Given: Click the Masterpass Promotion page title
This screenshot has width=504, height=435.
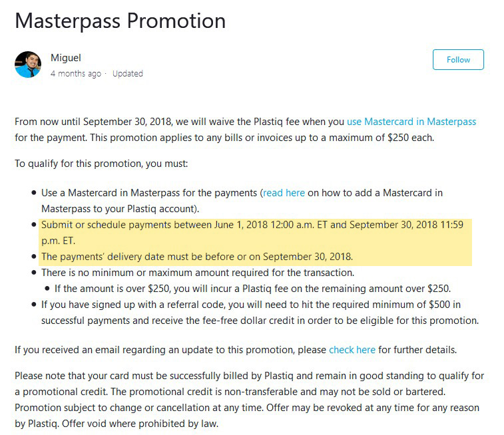Looking at the screenshot, I should pyautogui.click(x=121, y=21).
